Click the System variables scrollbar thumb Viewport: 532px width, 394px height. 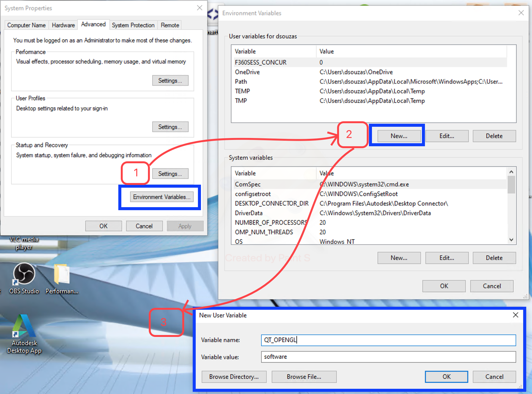(511, 185)
